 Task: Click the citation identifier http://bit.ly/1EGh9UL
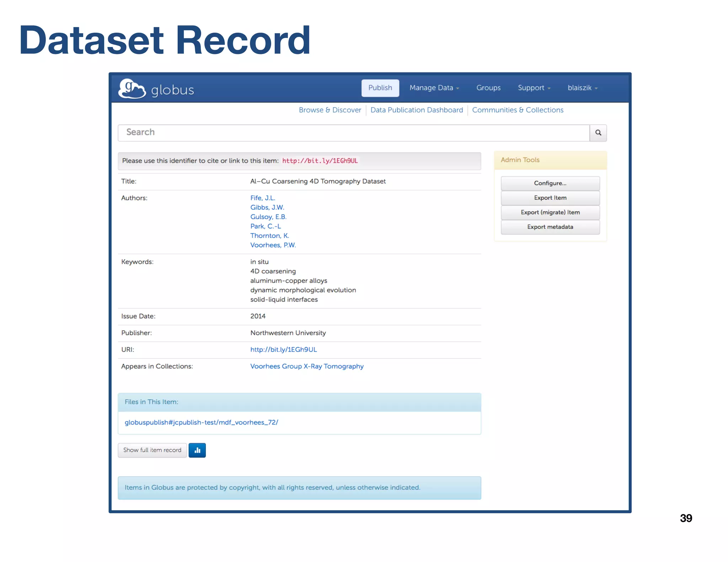coord(320,161)
